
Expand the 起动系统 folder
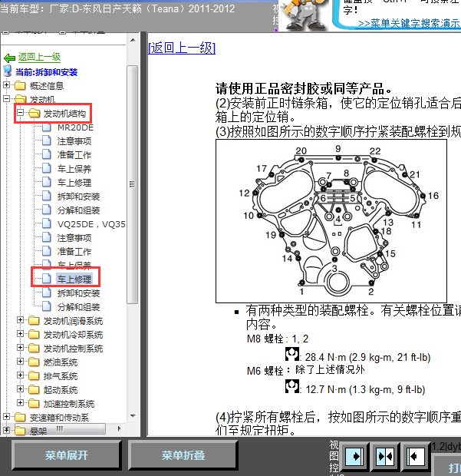[x=20, y=389]
